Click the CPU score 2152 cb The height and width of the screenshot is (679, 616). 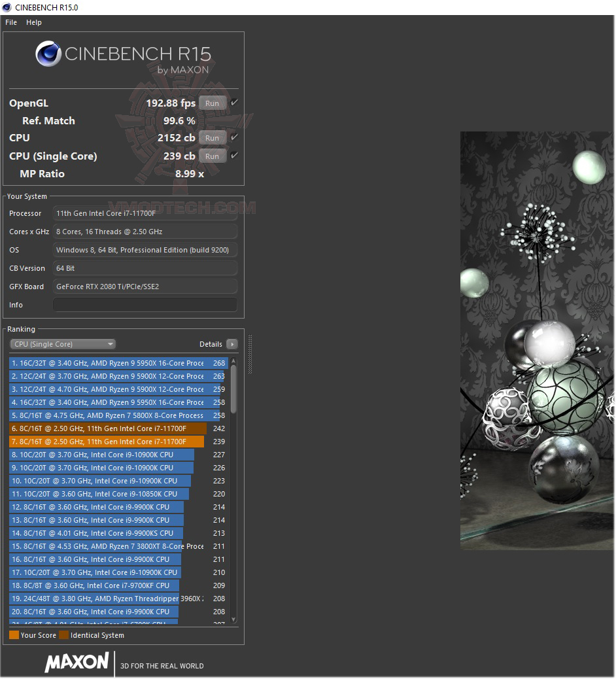(x=176, y=138)
